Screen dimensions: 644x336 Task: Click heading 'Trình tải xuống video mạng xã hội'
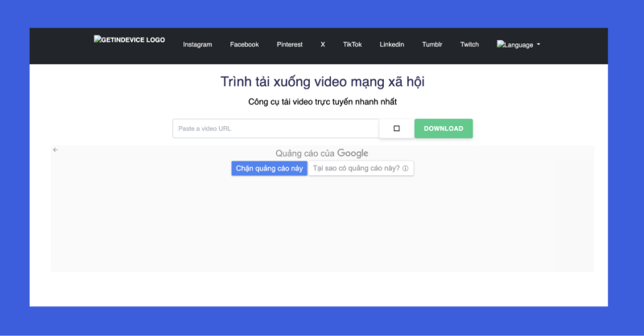(323, 82)
